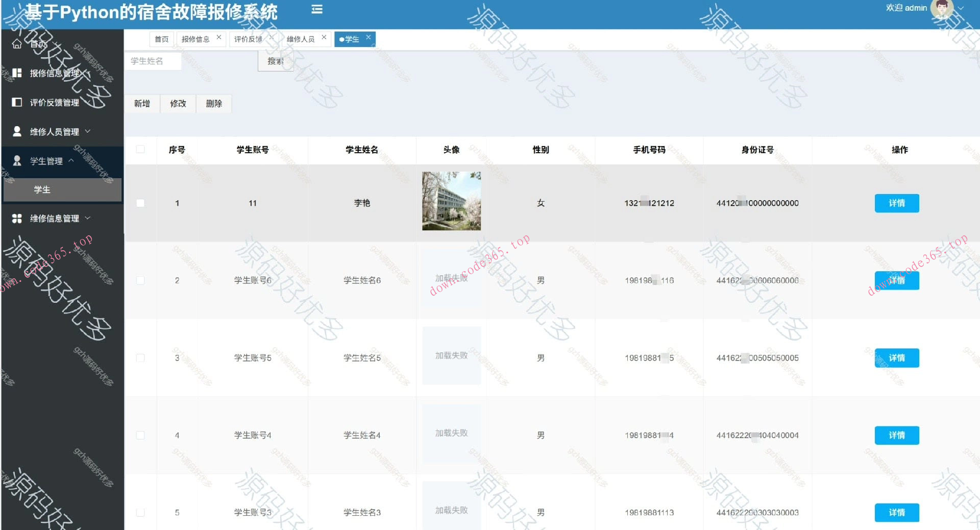Screen dimensions: 980x530
Task: Click the hamburger menu collapse icon
Action: (x=317, y=9)
